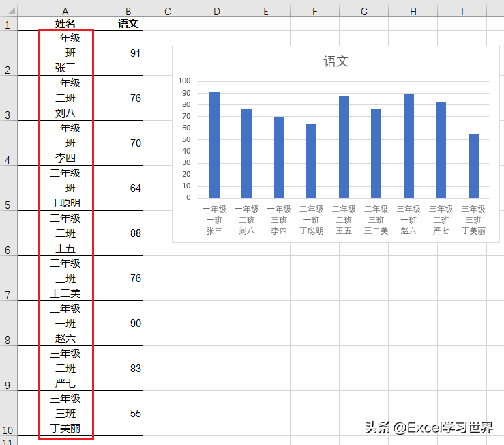Click the axis label 一年级 三班 李四
Viewport: 504px width, 445px height.
(279, 220)
